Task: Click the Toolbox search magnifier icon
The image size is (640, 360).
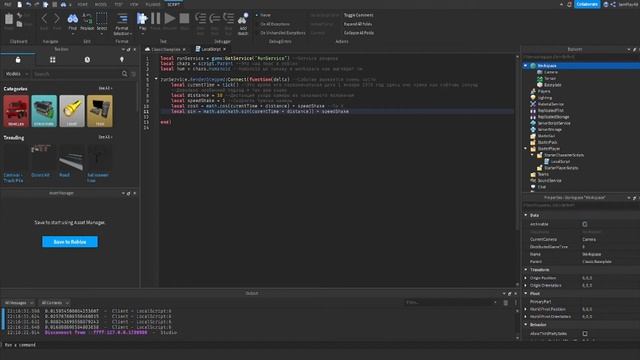Action: pyautogui.click(x=124, y=74)
